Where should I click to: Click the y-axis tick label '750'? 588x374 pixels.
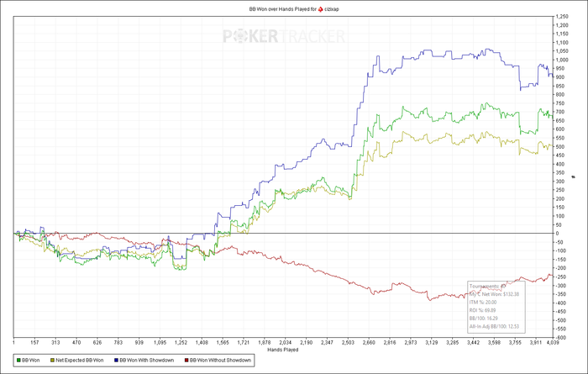point(560,103)
